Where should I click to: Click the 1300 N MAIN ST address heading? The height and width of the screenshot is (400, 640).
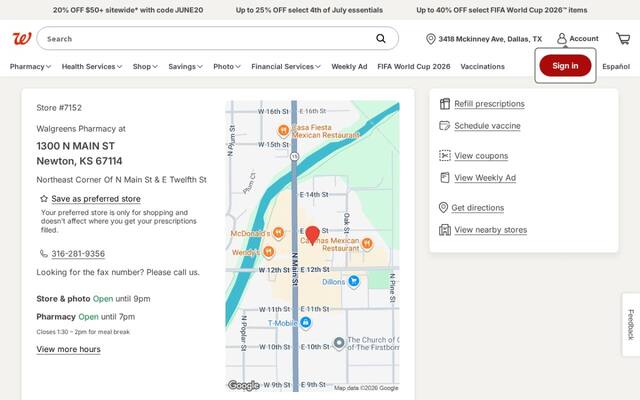pos(76,146)
